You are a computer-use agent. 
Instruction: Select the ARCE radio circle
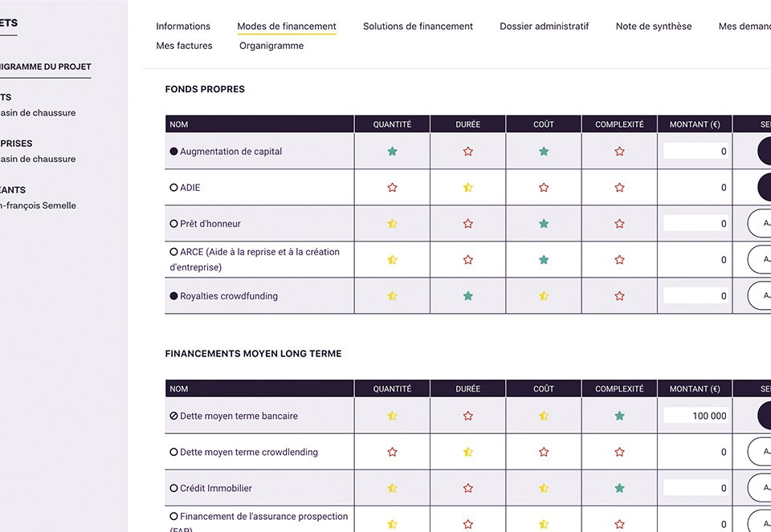coord(173,252)
